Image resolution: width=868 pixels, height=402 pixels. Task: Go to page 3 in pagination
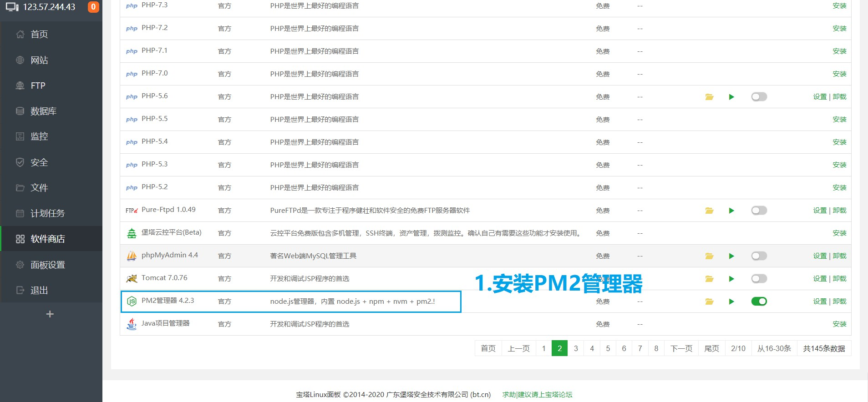pos(576,348)
